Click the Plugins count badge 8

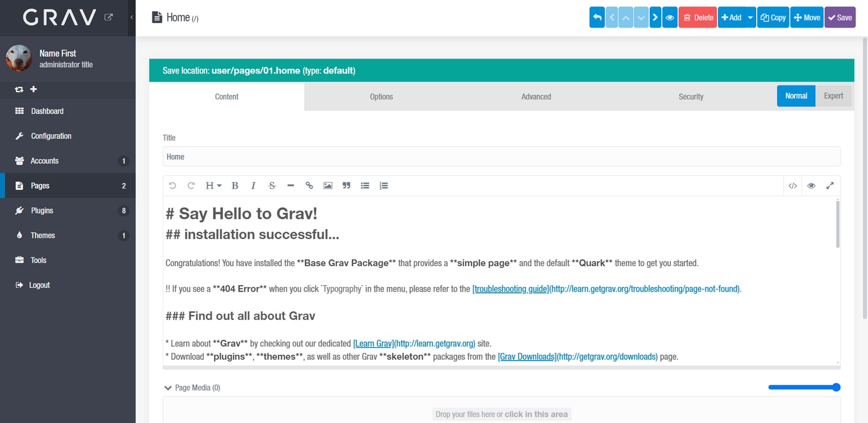pyautogui.click(x=123, y=211)
